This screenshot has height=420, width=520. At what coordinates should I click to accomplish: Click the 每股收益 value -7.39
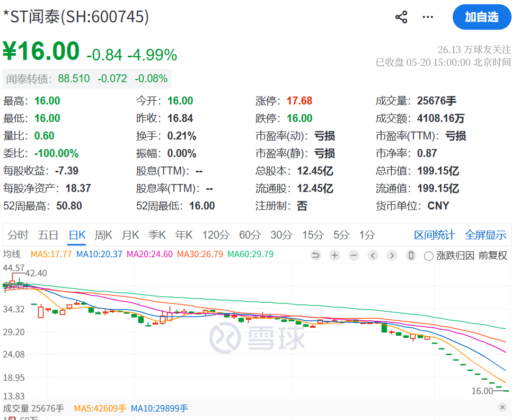pos(67,171)
